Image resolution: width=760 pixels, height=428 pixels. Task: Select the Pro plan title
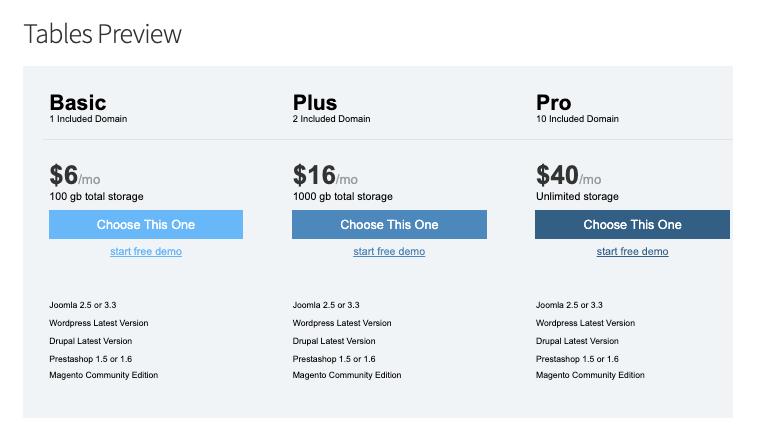554,102
